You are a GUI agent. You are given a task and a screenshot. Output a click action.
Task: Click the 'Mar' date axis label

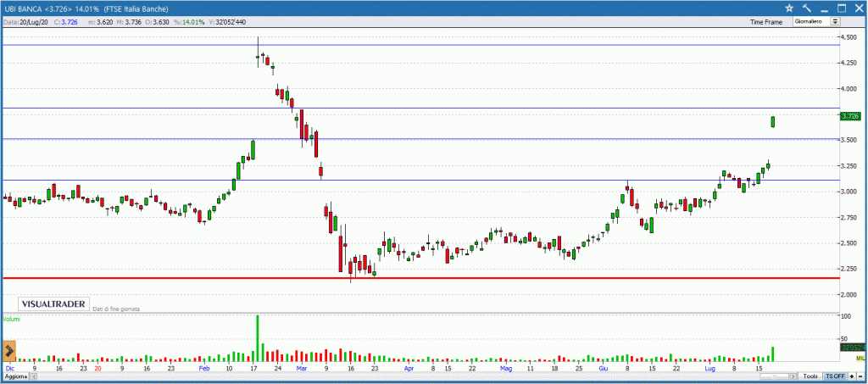tap(302, 367)
